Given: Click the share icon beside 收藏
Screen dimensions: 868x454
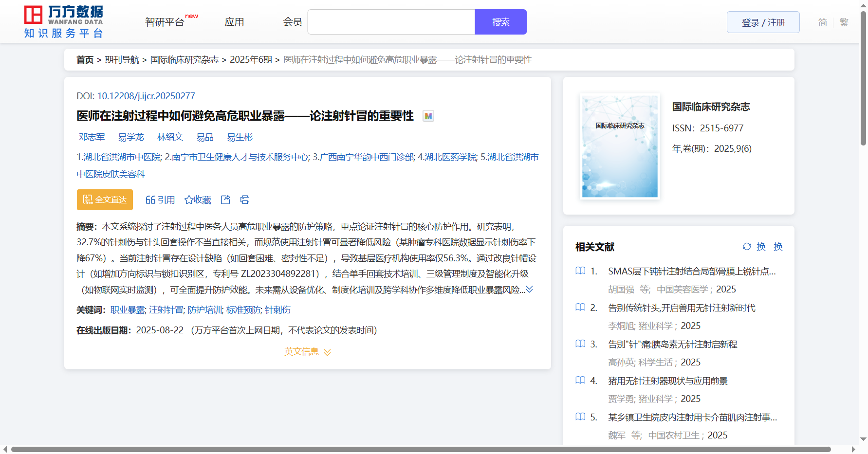Looking at the screenshot, I should point(225,200).
